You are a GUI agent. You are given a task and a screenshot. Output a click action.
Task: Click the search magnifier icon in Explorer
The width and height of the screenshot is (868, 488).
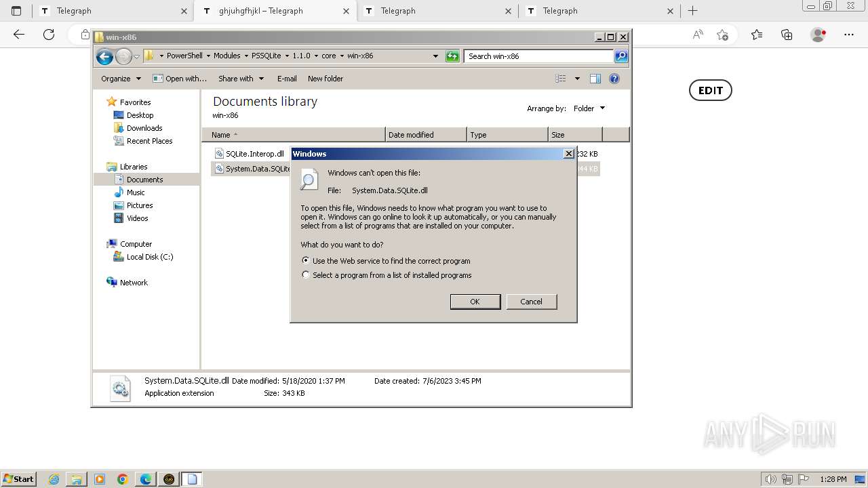(x=621, y=56)
